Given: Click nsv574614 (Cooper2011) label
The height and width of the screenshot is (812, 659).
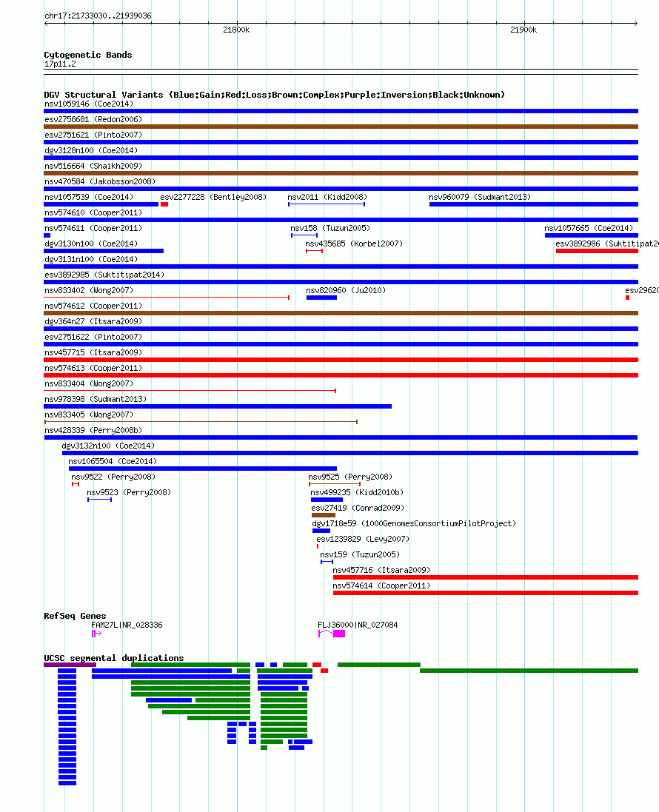Looking at the screenshot, I should (x=381, y=585).
